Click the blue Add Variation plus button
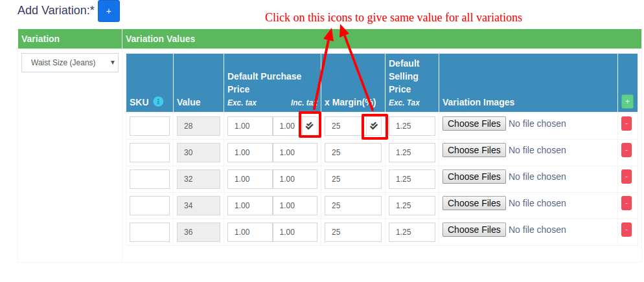The image size is (644, 282). pyautogui.click(x=108, y=11)
